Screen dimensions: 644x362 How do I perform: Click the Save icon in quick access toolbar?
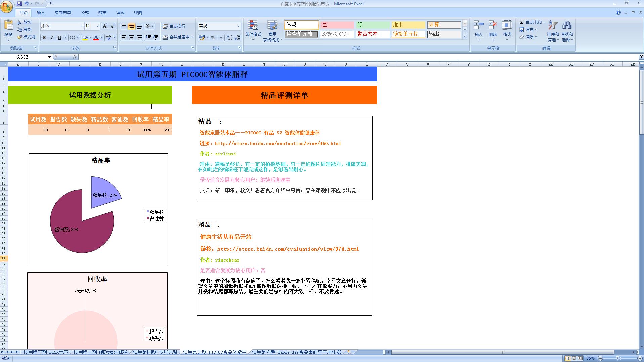[x=19, y=4]
